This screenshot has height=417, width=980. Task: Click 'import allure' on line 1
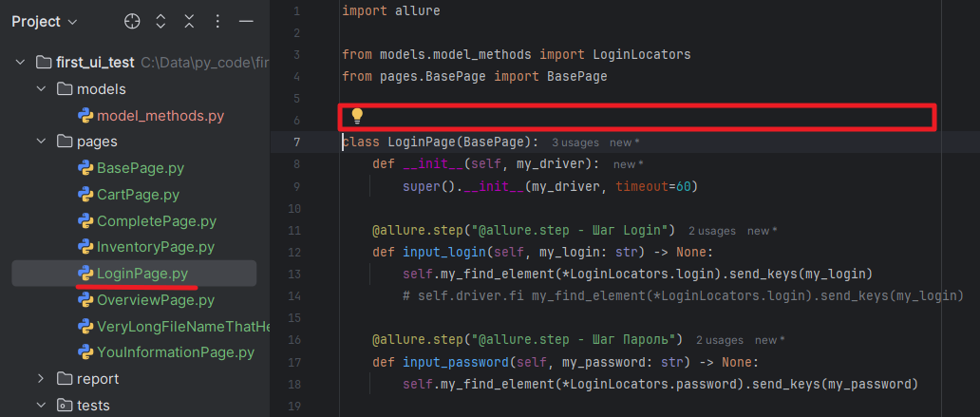[x=391, y=10]
